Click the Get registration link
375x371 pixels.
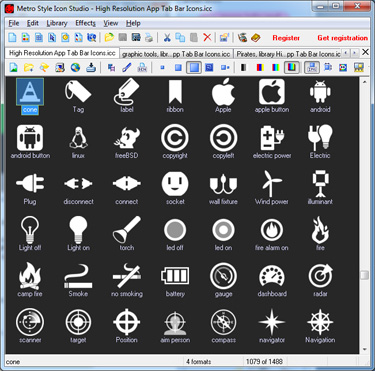[x=342, y=38]
